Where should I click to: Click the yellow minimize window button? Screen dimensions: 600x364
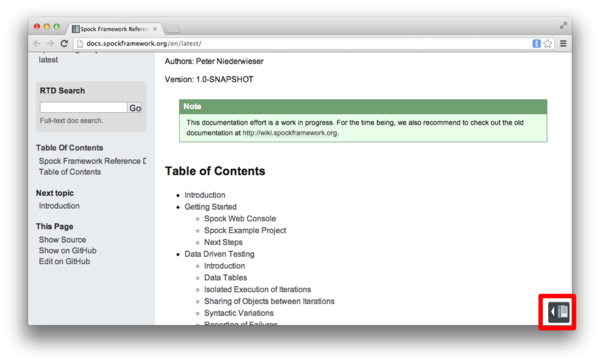[47, 26]
